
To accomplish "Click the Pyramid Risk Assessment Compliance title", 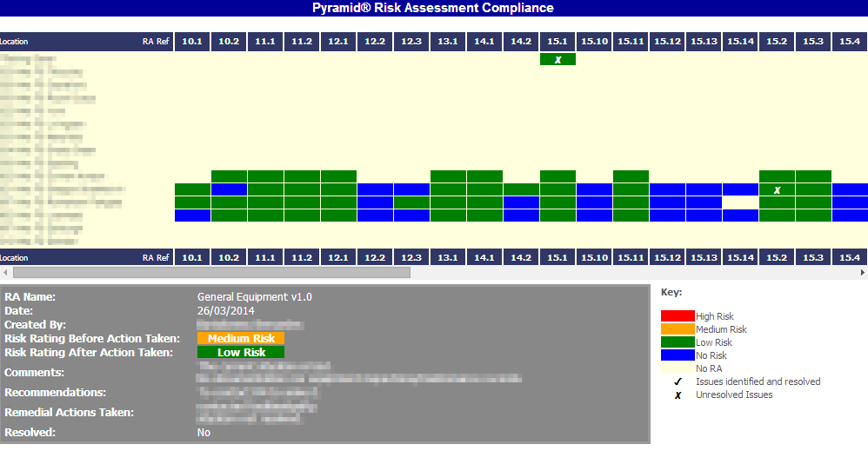I will [433, 8].
